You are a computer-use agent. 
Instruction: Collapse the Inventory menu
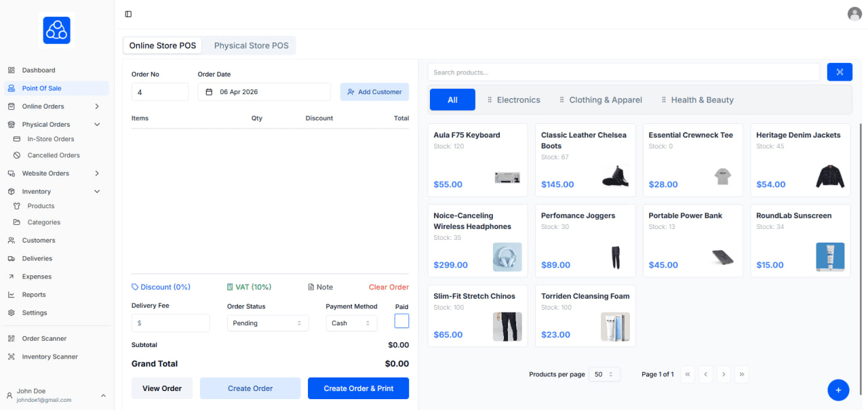(x=97, y=192)
